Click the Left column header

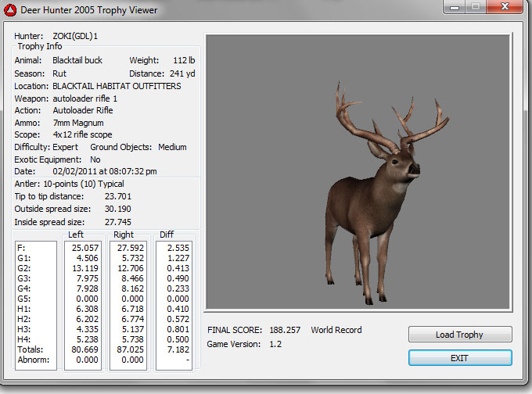(76, 235)
